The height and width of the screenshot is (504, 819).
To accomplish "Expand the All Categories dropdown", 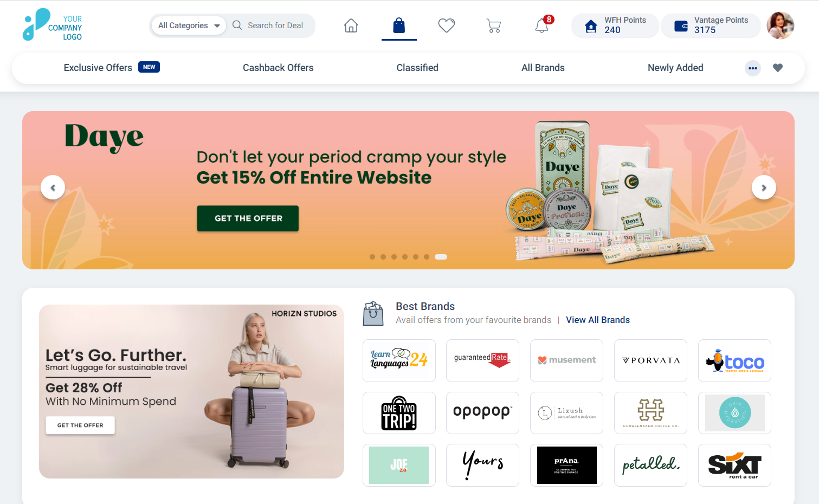I will 189,25.
